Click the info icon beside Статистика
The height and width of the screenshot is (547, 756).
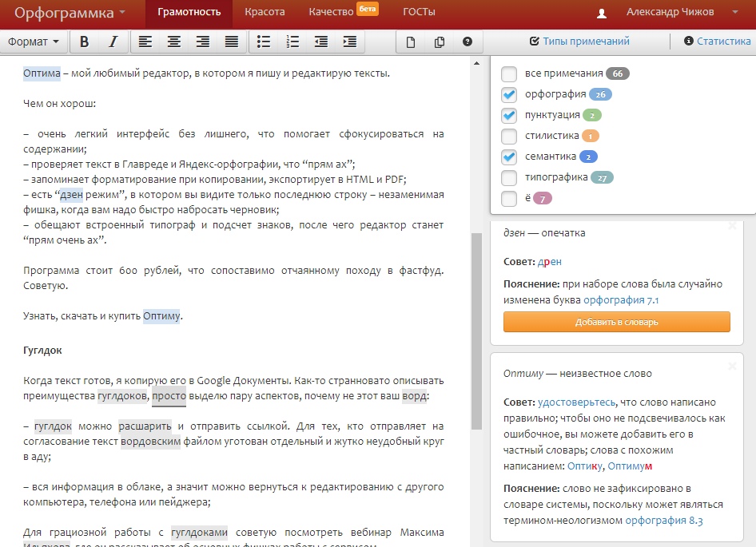pos(689,41)
